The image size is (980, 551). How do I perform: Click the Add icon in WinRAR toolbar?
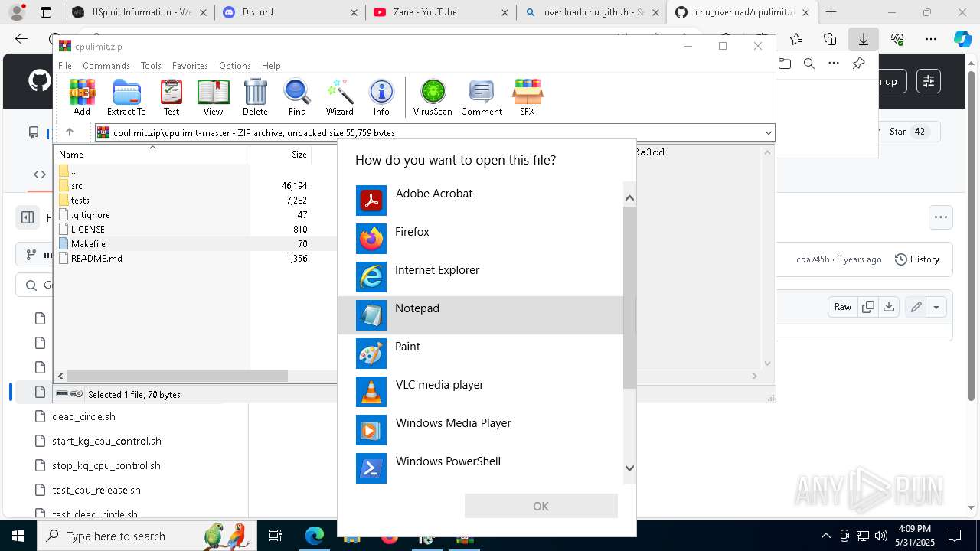82,97
